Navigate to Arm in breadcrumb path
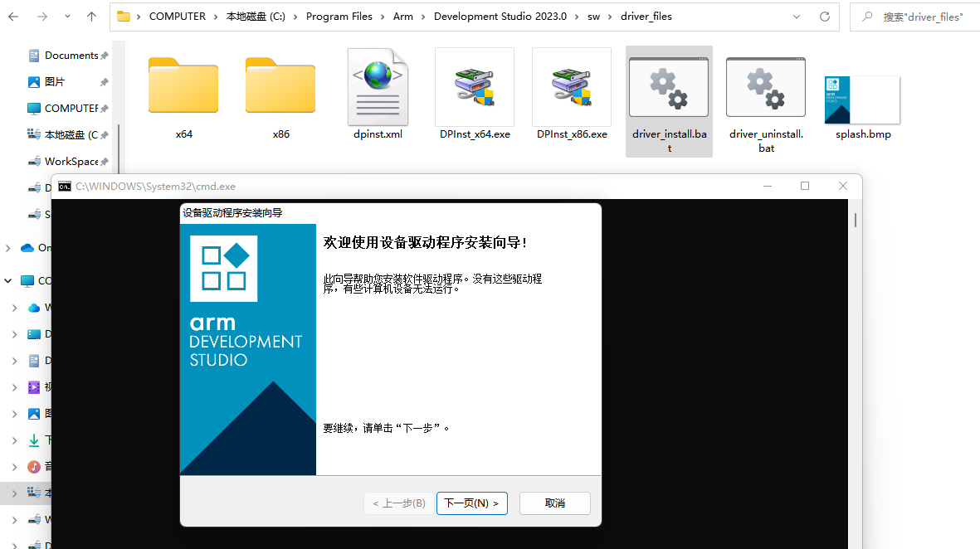Image resolution: width=980 pixels, height=549 pixels. (x=403, y=17)
